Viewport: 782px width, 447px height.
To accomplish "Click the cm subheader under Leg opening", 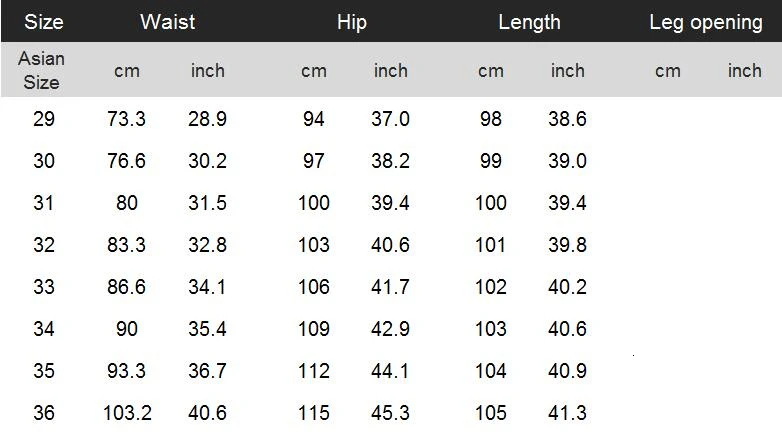I will point(667,71).
